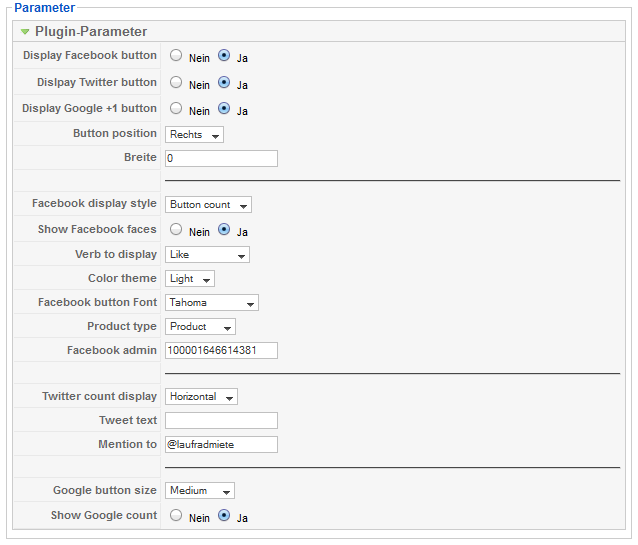Screen dimensions: 638x545
Task: Select Nein for Show Google count
Action: point(176,516)
